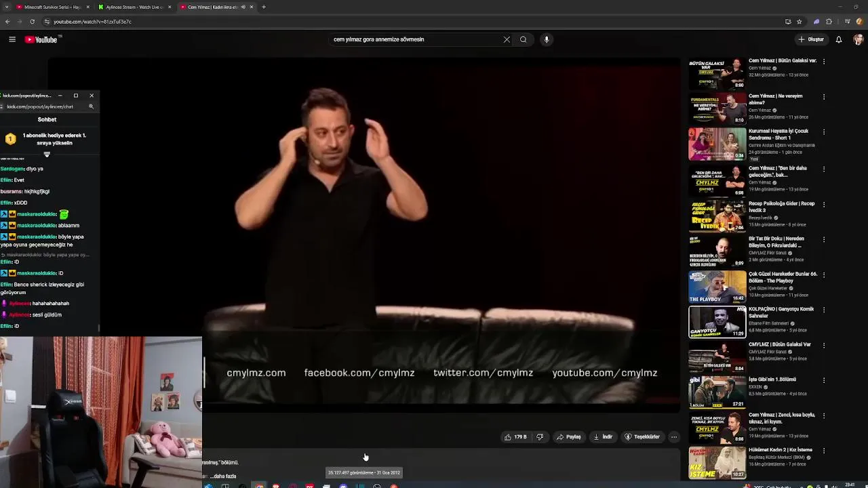
Task: Click the site info icon in address bar
Action: tap(47, 22)
